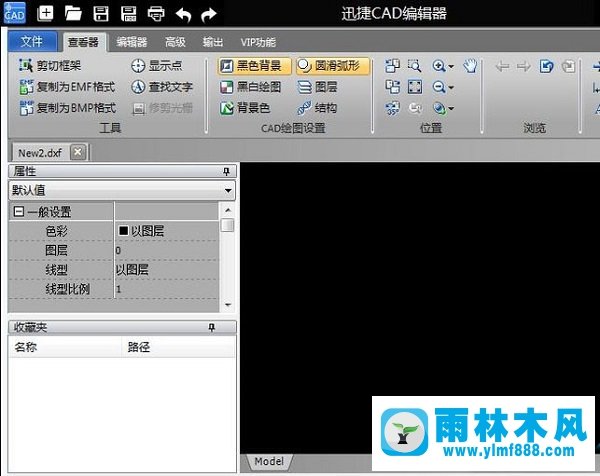Viewport: 600px width, 476px height.
Task: Select the 剪切框架 tool
Action: coord(50,66)
